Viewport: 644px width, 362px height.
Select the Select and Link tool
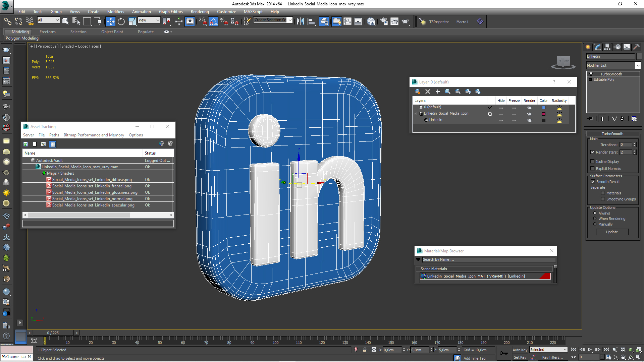pos(7,21)
